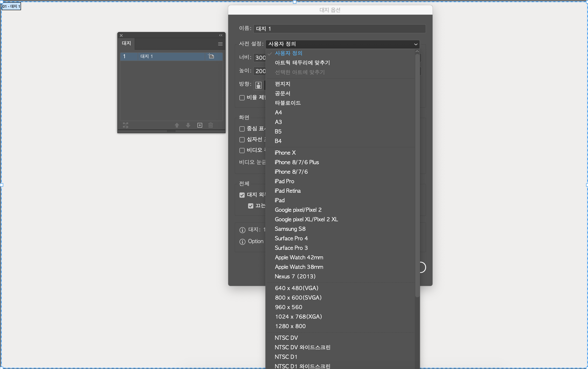Image resolution: width=588 pixels, height=369 pixels.
Task: Enable the 비율 제한 checkbox
Action: click(x=242, y=98)
